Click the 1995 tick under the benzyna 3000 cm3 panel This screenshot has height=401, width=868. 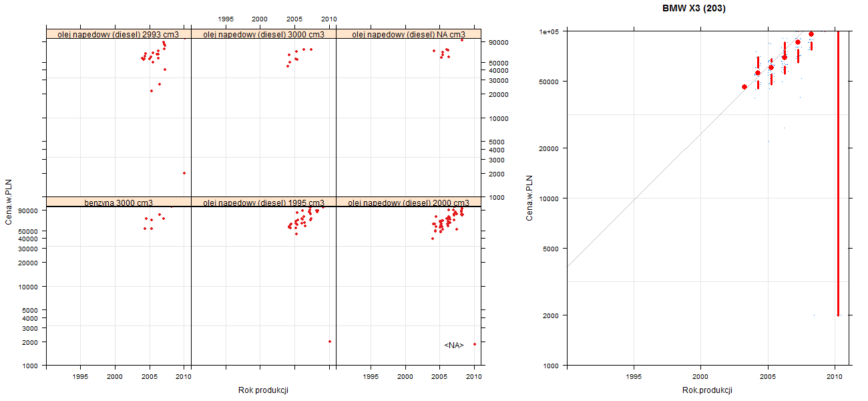point(81,376)
